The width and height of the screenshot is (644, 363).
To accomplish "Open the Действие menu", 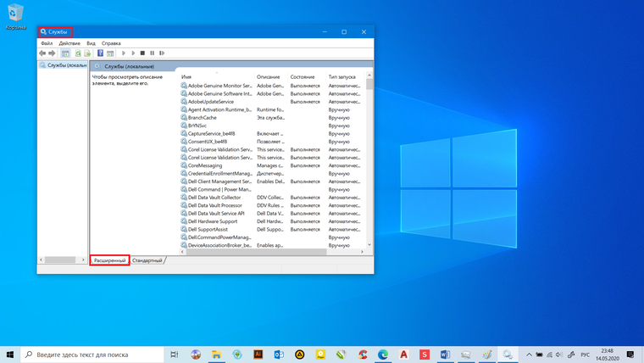I will coord(69,43).
